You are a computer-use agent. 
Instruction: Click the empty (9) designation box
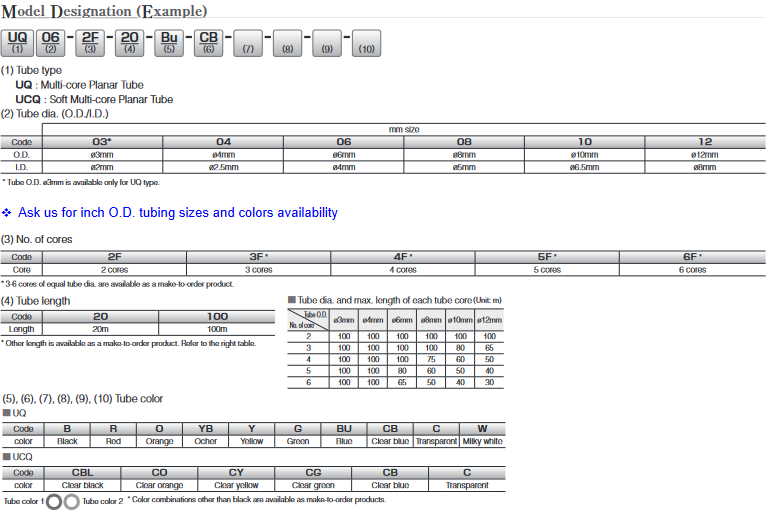pyautogui.click(x=327, y=43)
